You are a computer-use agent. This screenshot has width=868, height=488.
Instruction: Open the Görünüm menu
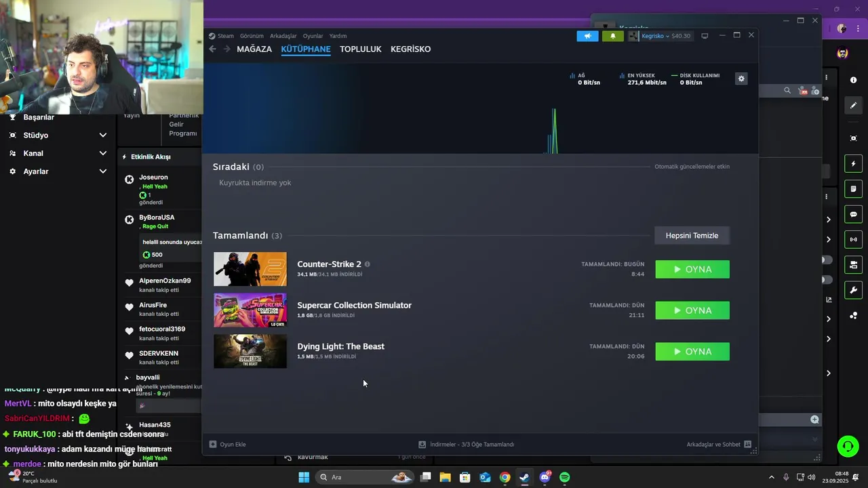[252, 36]
